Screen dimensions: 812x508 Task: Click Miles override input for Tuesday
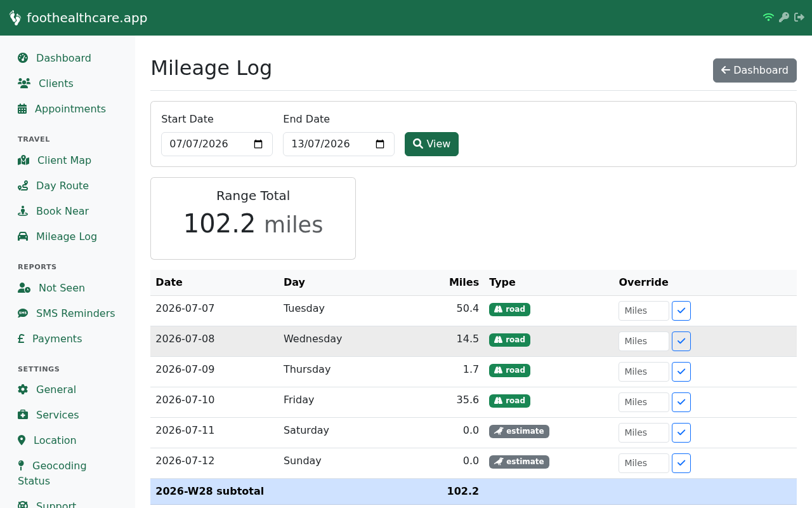tap(644, 311)
